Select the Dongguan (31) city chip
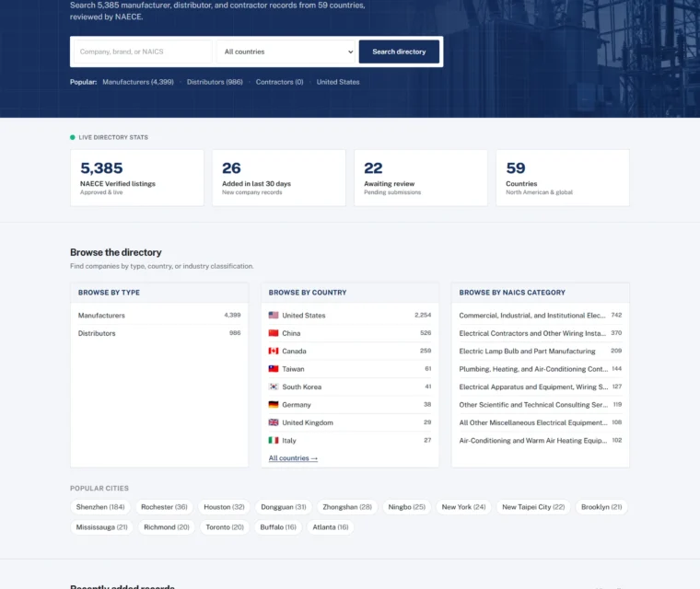The image size is (700, 589). [x=284, y=507]
